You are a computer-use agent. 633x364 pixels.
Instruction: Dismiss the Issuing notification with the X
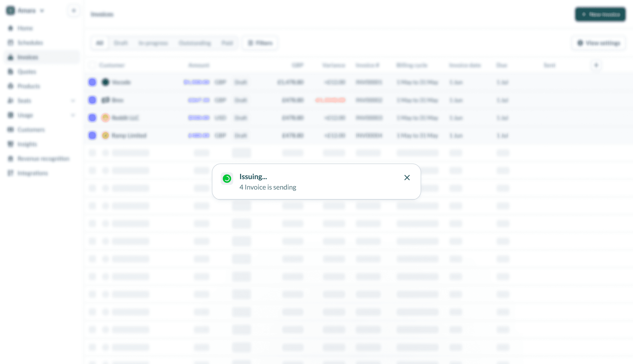point(407,178)
